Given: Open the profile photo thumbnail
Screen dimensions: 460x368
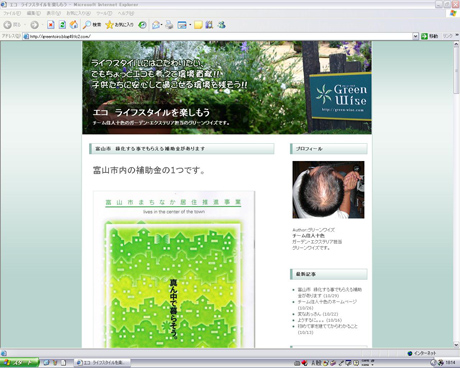Looking at the screenshot, I should pyautogui.click(x=328, y=190).
